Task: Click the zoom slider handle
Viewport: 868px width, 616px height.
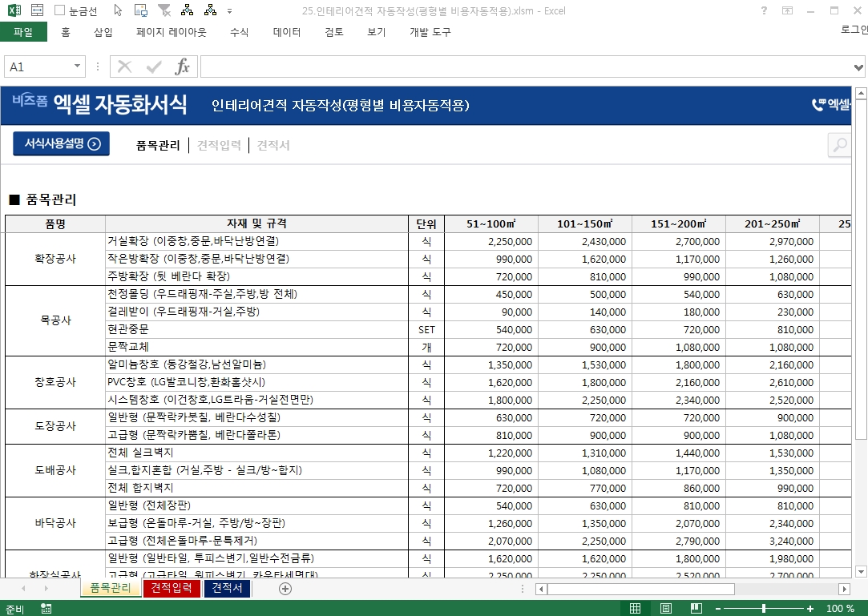Action: coord(764,609)
